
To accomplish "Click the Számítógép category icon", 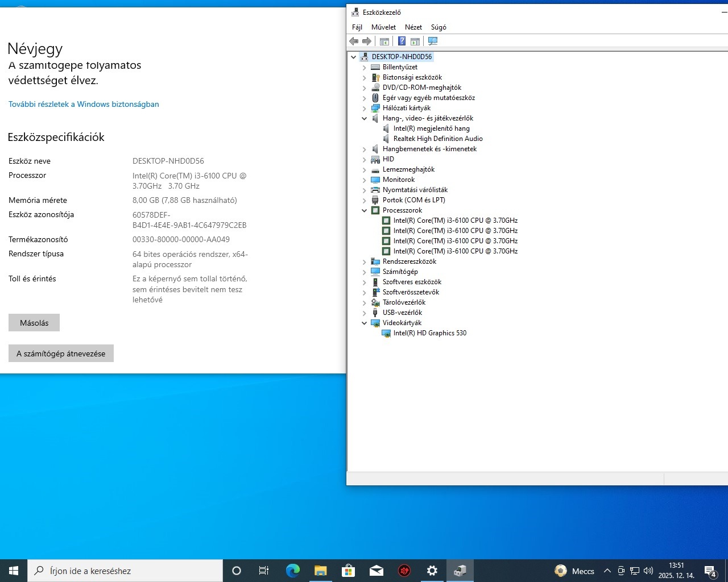I will point(375,272).
